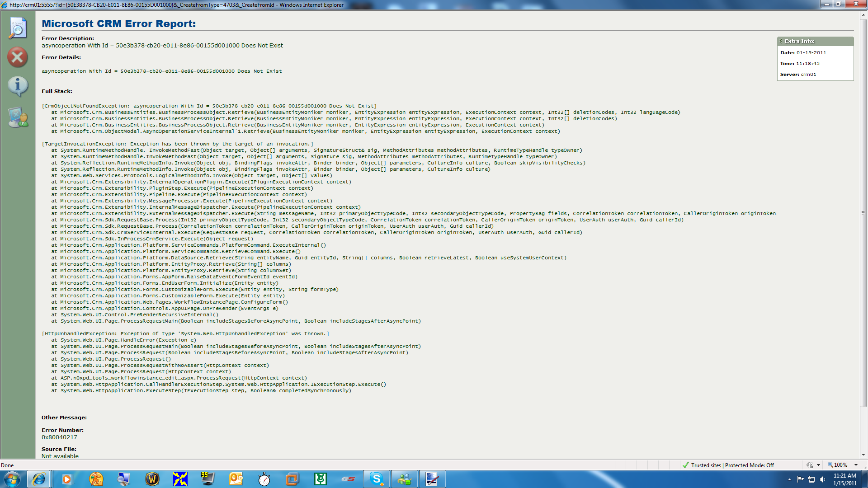
Task: Click the Action Center flag icon
Action: coord(800,479)
